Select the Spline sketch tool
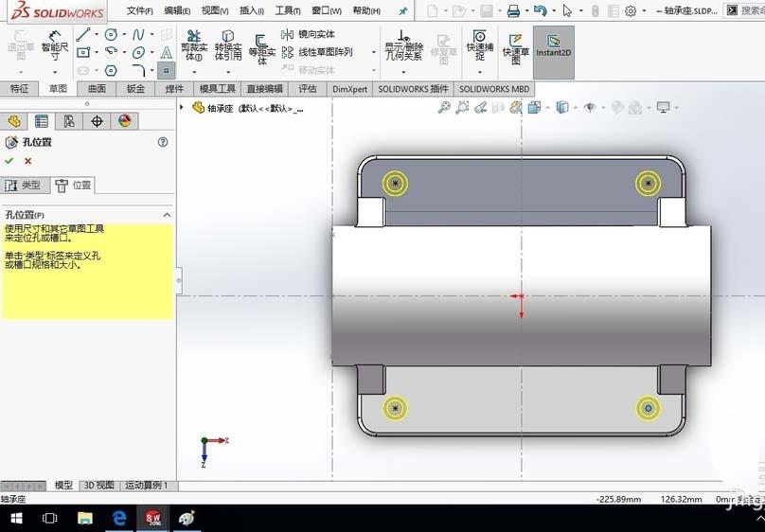 138,34
